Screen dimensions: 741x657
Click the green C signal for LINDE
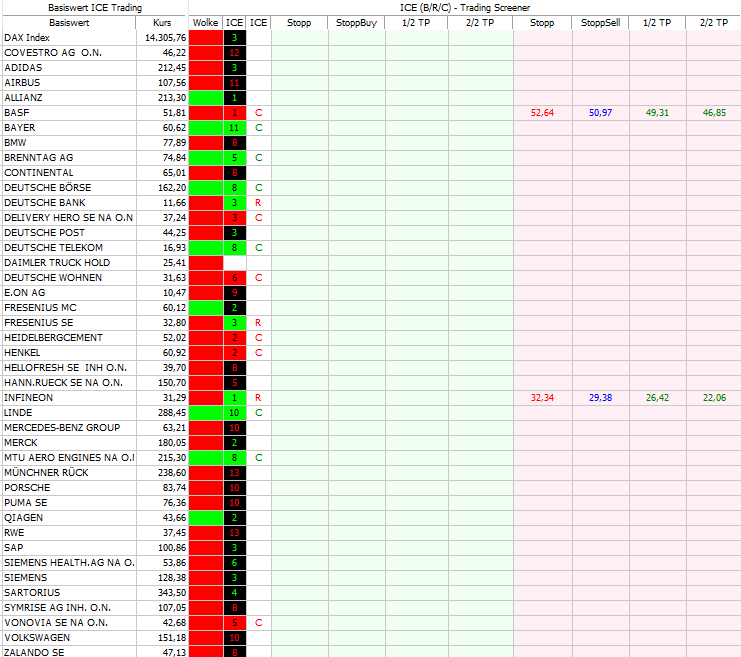point(258,413)
